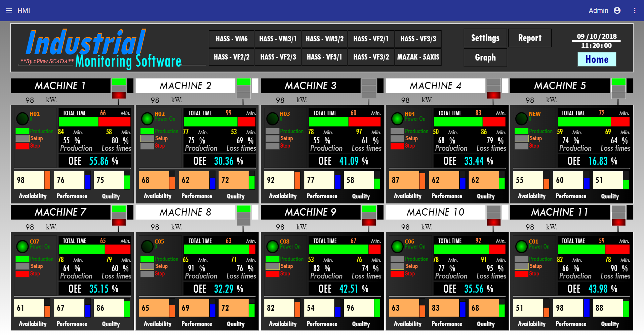This screenshot has width=644, height=335.
Task: Click the H03 power indicator lamp
Action: click(x=272, y=118)
